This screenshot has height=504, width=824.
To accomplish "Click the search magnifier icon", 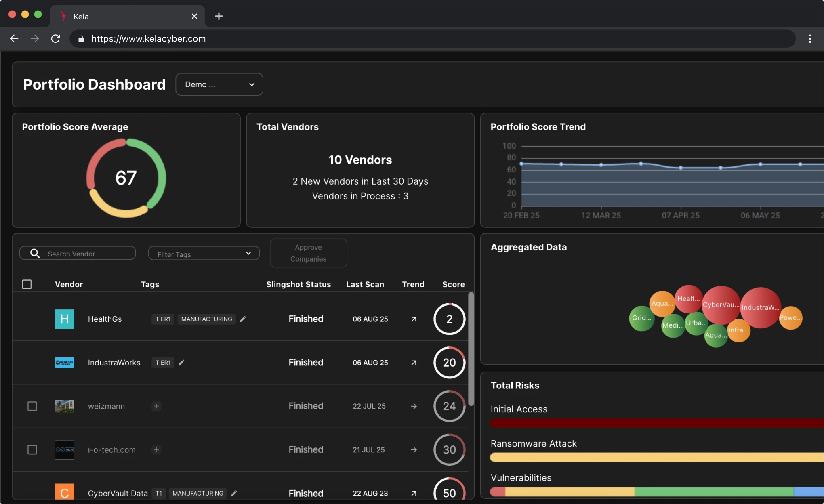I will 35,253.
